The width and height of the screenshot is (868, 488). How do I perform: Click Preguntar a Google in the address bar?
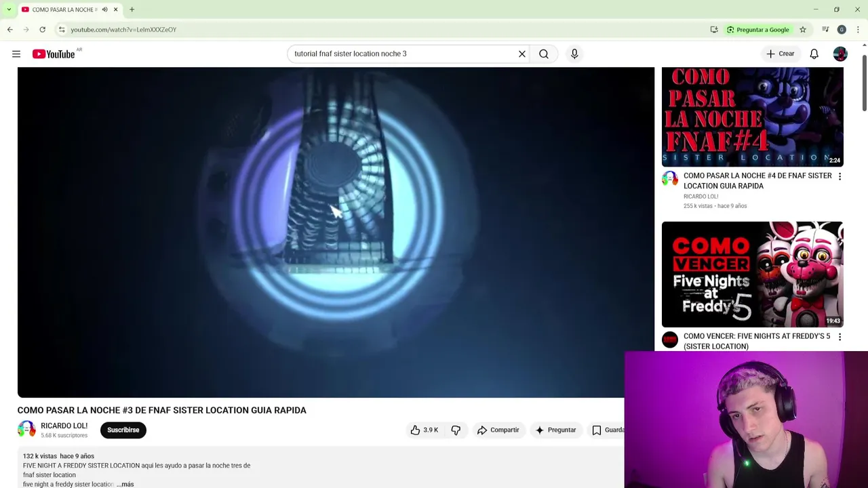757,30
